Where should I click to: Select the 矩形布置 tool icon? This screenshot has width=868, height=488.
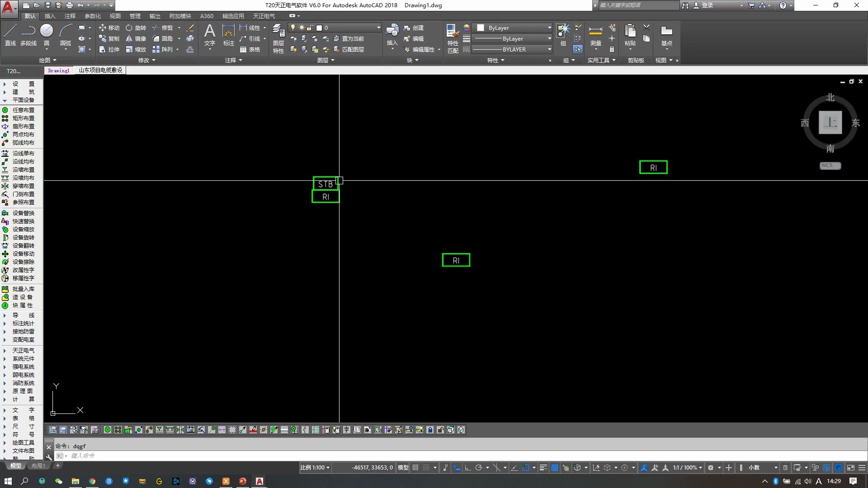coord(5,118)
